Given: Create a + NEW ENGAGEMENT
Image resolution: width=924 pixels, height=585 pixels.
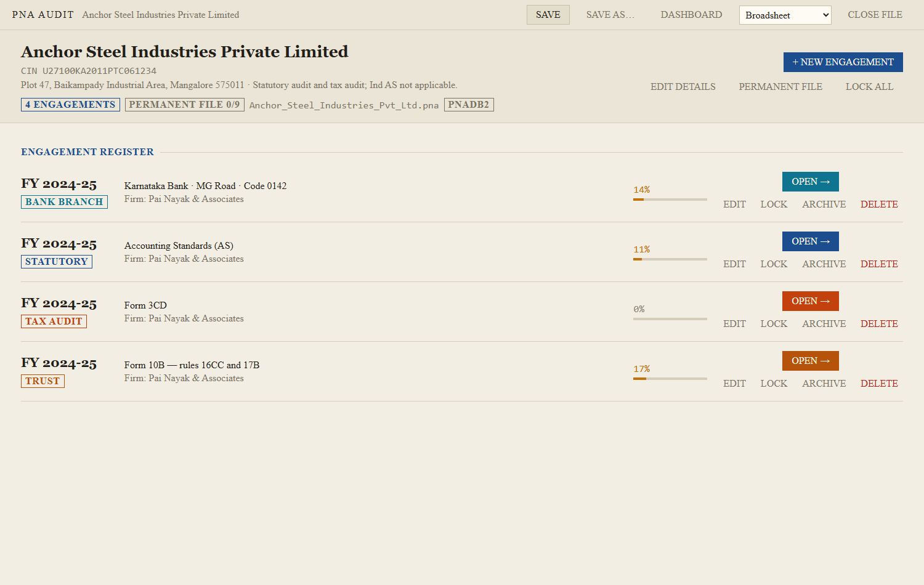Looking at the screenshot, I should point(843,62).
